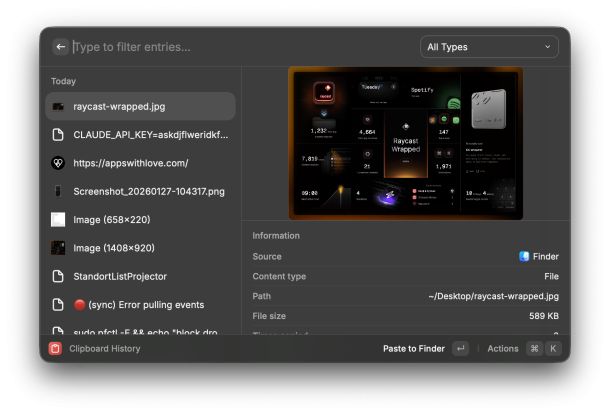Click the raycast-wrapped.jpg thumbnail icon
This screenshot has width=610, height=415.
coord(58,107)
